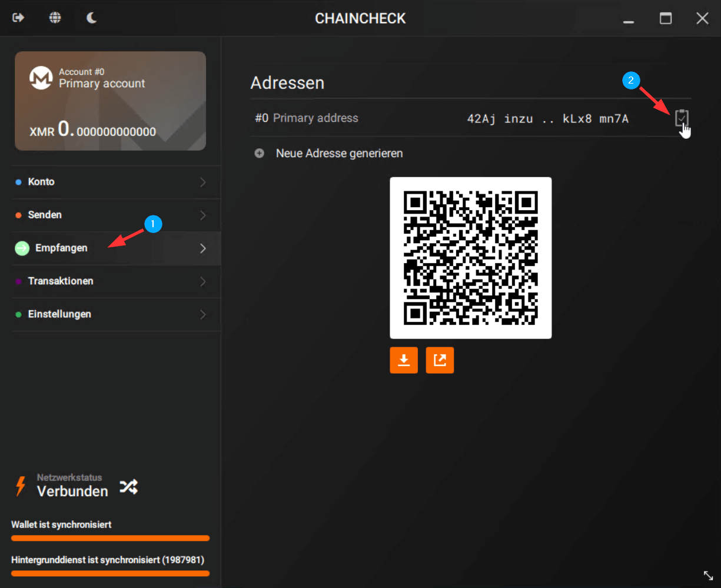Select the #0 Primary address row
721x588 pixels.
471,118
